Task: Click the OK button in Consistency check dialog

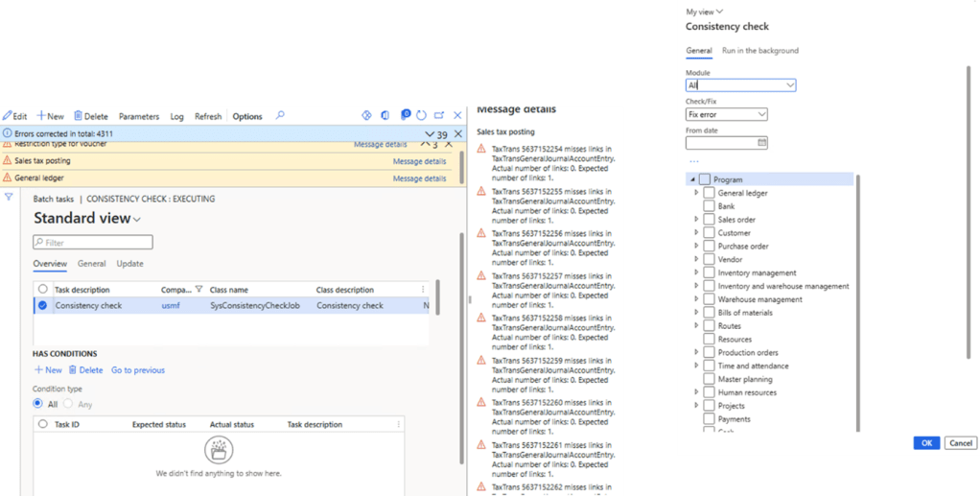Action: [925, 443]
